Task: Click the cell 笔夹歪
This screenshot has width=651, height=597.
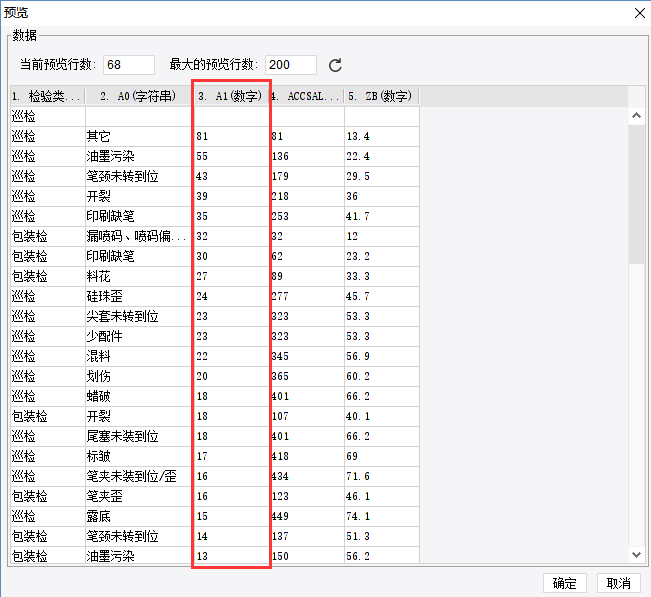Action: tap(139, 496)
